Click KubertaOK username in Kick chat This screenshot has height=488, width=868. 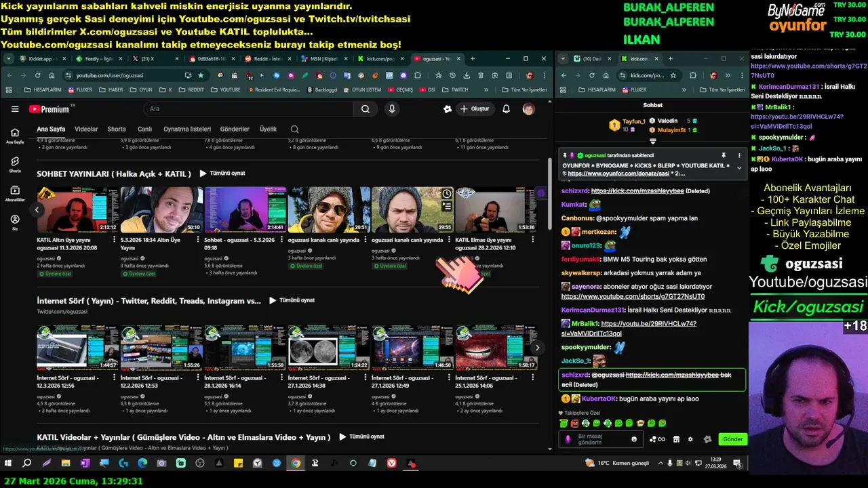point(599,399)
